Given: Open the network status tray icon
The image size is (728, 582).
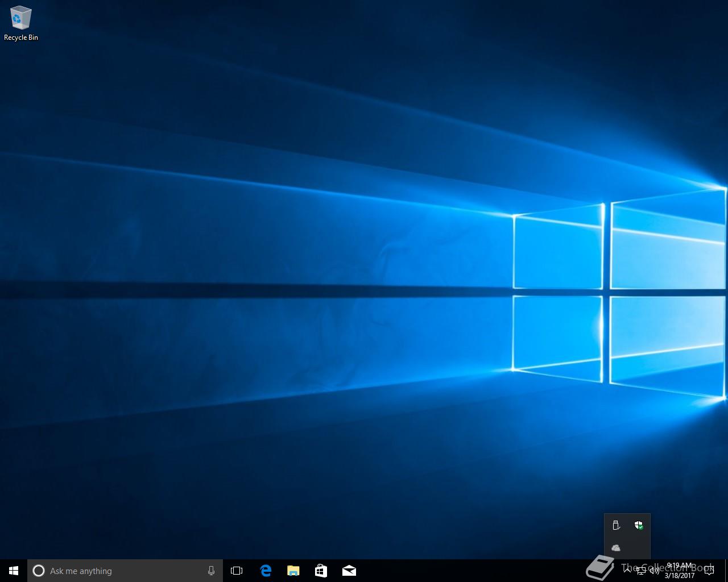Looking at the screenshot, I should coord(640,571).
